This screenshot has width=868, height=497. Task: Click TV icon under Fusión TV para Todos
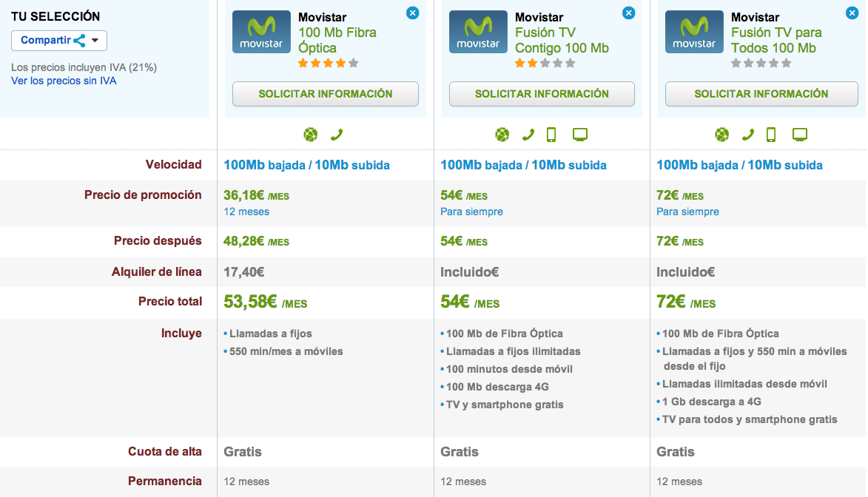[x=800, y=135]
